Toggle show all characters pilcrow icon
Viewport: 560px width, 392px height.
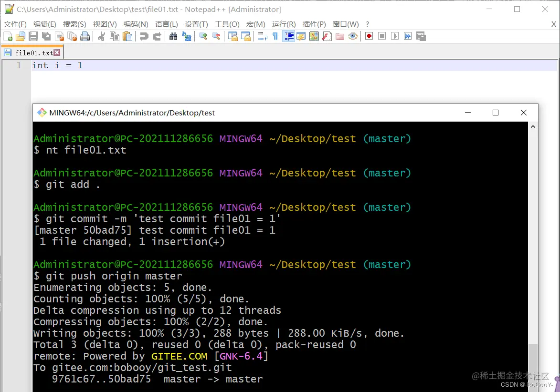tap(275, 36)
